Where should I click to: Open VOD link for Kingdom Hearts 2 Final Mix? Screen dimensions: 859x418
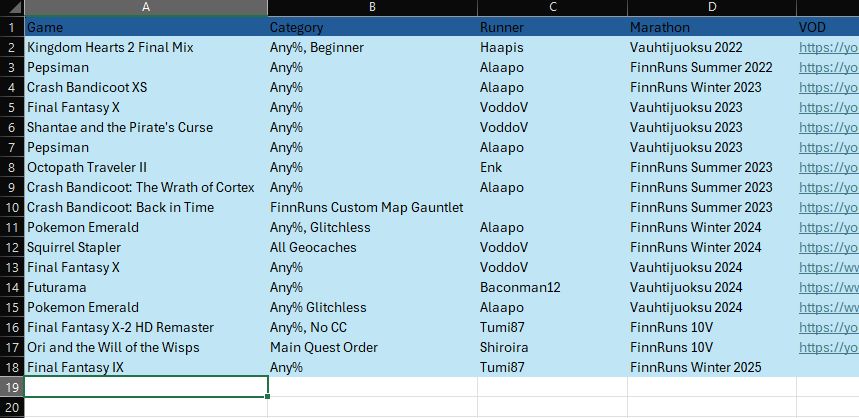pyautogui.click(x=828, y=48)
